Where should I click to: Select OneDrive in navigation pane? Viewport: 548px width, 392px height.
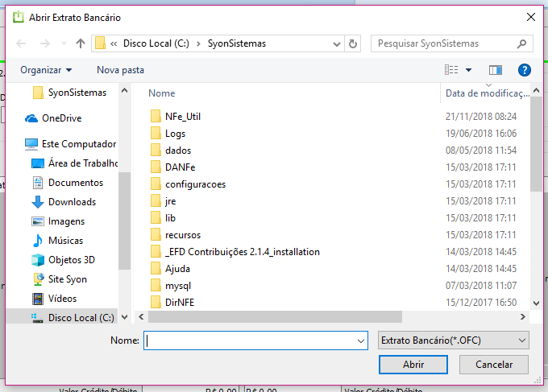pos(61,118)
